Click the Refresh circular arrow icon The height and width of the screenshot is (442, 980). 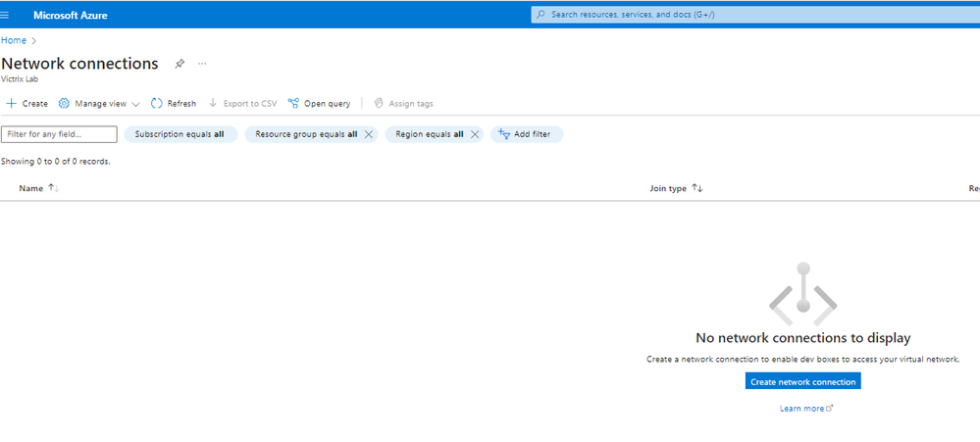click(157, 104)
